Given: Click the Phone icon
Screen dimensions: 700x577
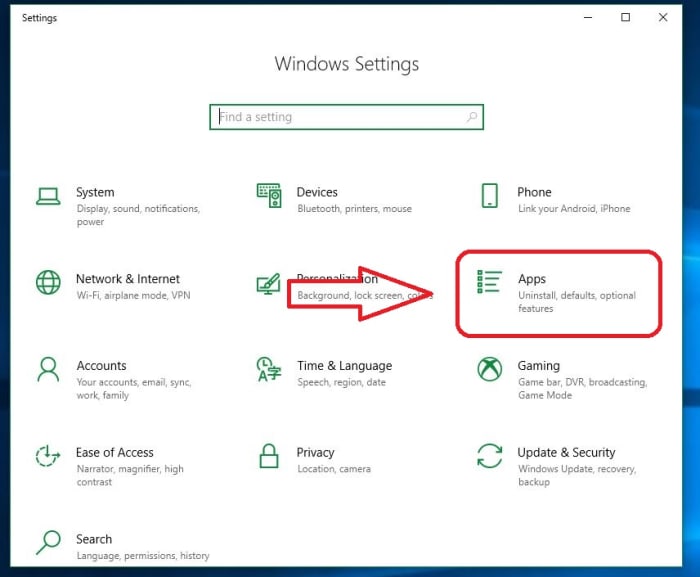Looking at the screenshot, I should [x=490, y=196].
